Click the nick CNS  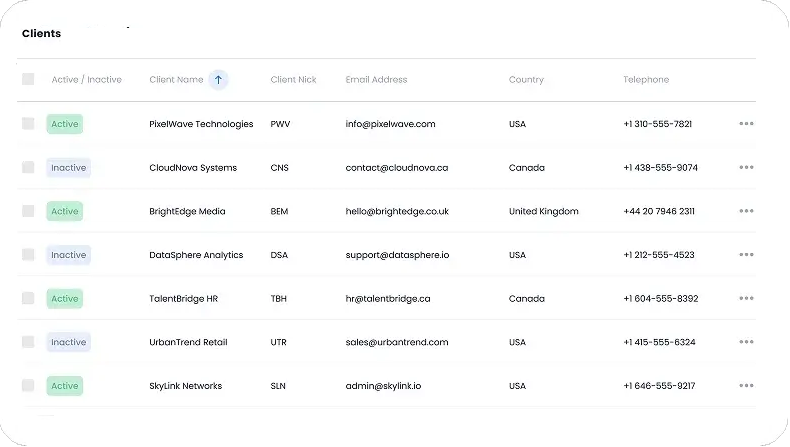280,168
